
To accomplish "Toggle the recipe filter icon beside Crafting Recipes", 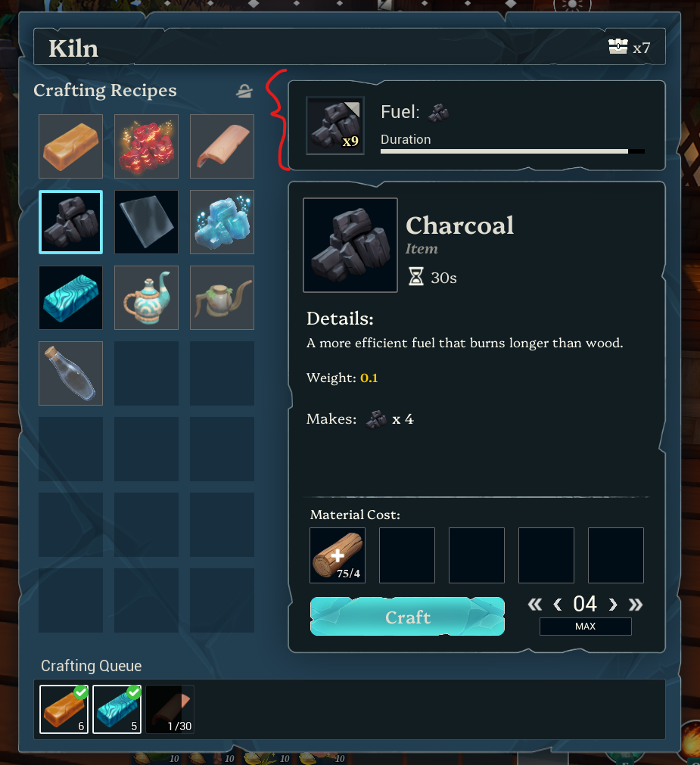I will point(244,91).
